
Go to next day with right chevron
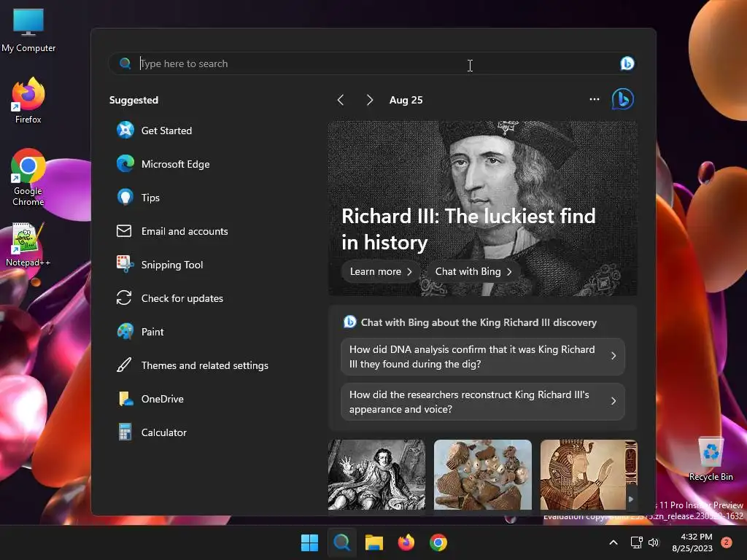369,100
